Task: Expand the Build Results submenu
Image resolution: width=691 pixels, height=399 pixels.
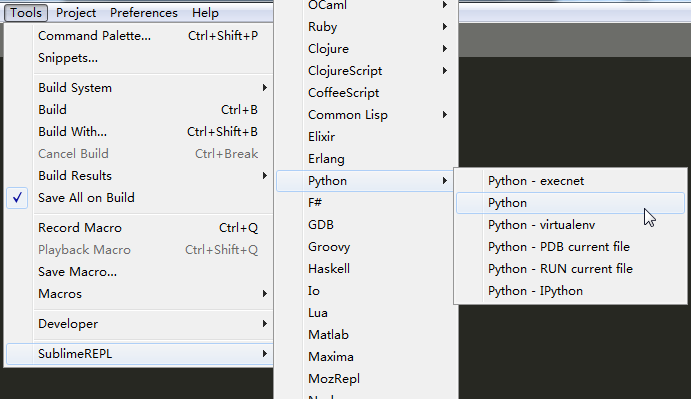Action: coord(139,176)
